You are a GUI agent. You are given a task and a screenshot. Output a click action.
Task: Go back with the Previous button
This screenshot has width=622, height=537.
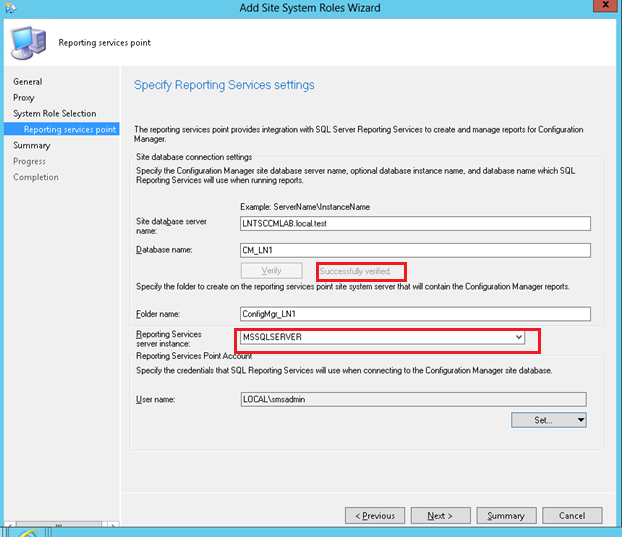(375, 516)
